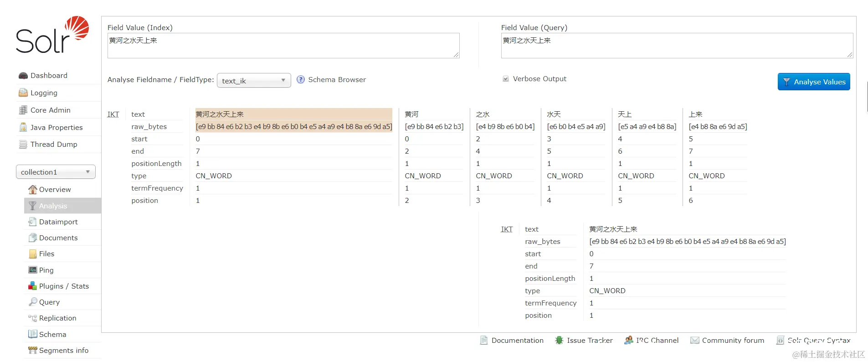
Task: Toggle the Verbose Output checkbox
Action: (506, 79)
